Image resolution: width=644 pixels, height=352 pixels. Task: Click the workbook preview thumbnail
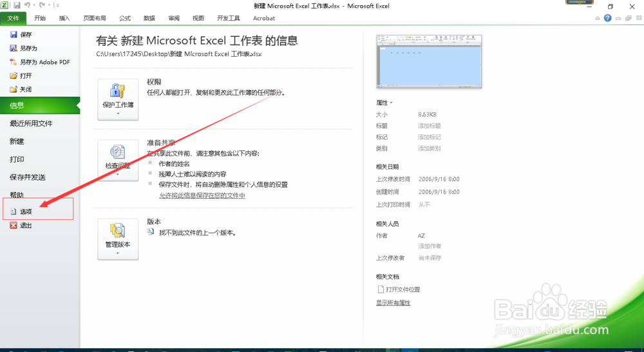[429, 61]
